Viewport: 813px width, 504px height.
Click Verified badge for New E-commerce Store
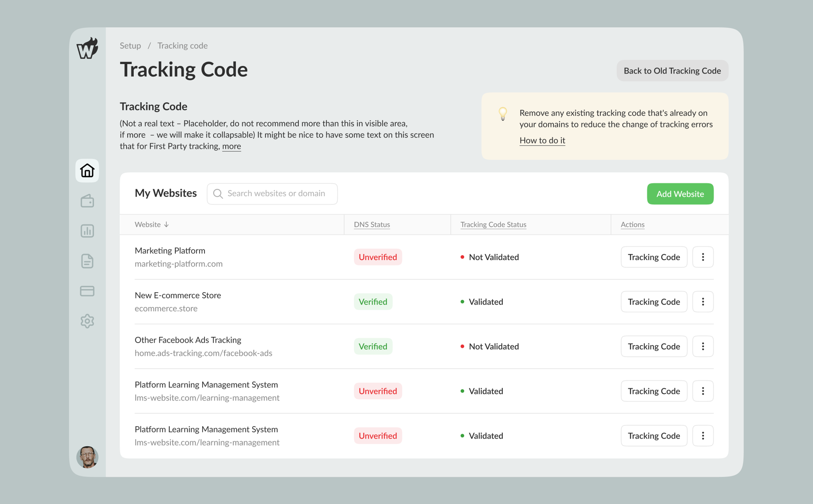(373, 302)
